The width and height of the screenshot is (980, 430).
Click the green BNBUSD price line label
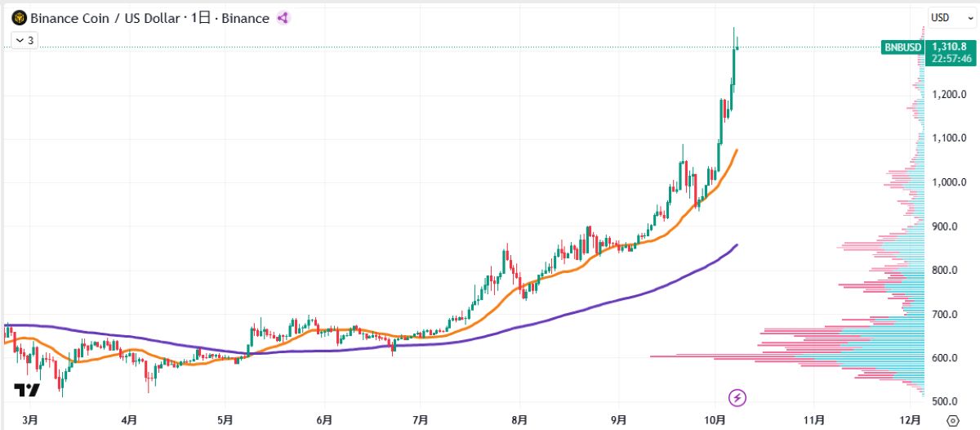[902, 47]
